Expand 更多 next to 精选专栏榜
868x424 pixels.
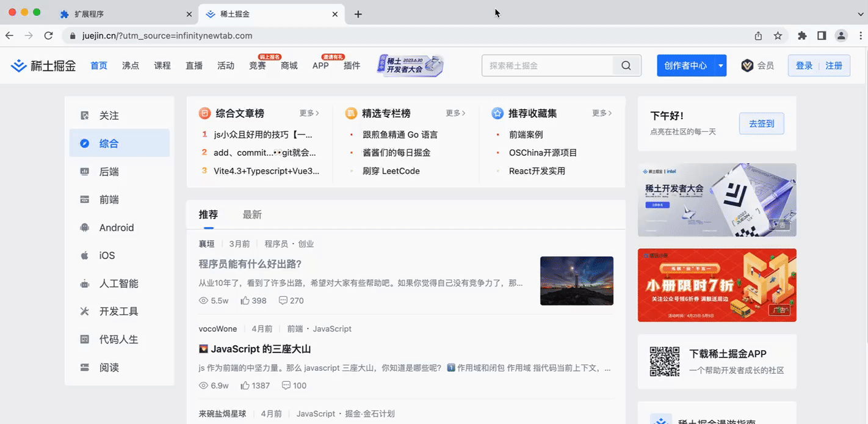coord(456,113)
